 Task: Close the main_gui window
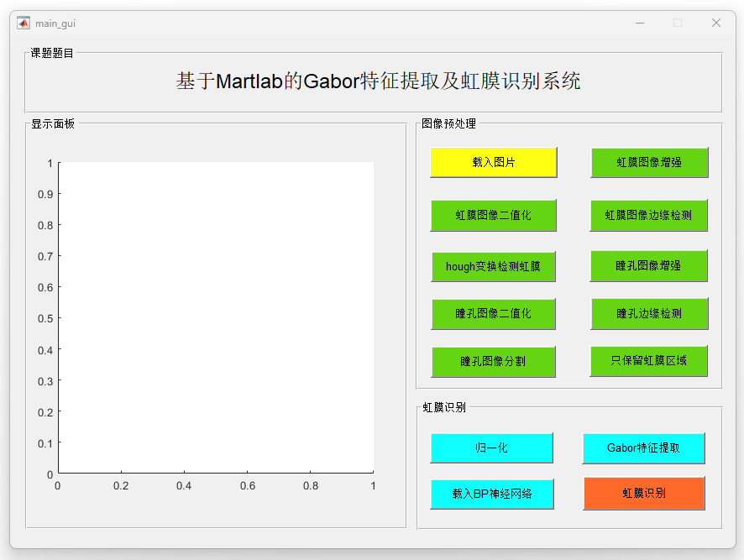pyautogui.click(x=715, y=24)
